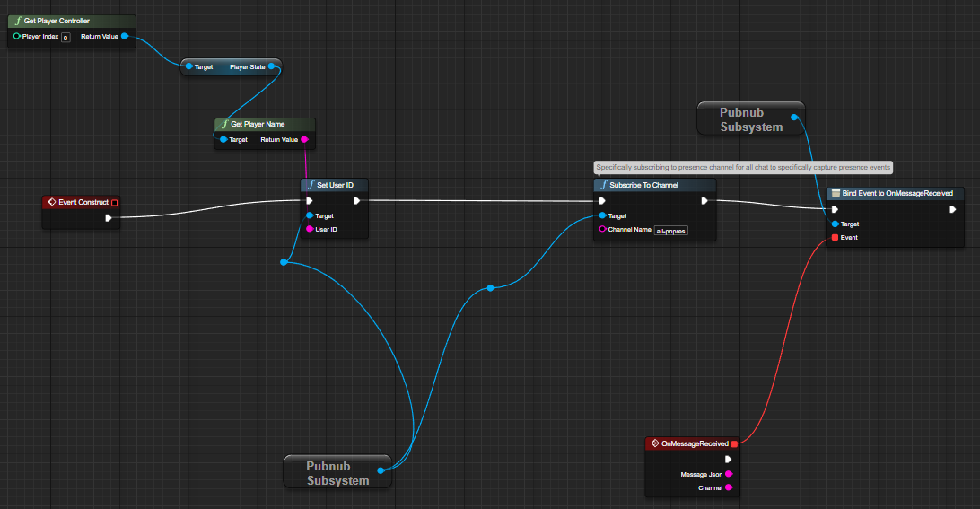
Task: Click the Event Construct node's event icon
Action: tap(52, 202)
